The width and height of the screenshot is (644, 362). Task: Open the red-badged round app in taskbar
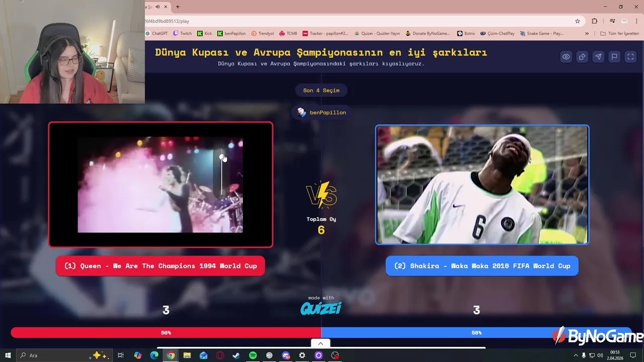coord(335,355)
